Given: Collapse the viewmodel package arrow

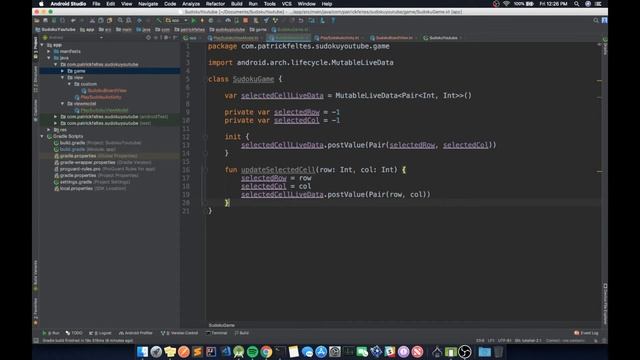Looking at the screenshot, I should pyautogui.click(x=62, y=104).
